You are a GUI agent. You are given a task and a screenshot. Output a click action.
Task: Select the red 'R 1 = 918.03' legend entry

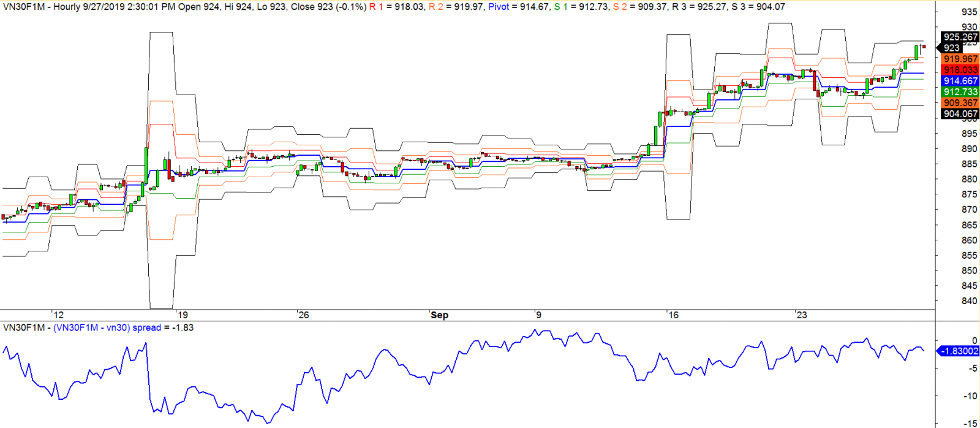(397, 7)
